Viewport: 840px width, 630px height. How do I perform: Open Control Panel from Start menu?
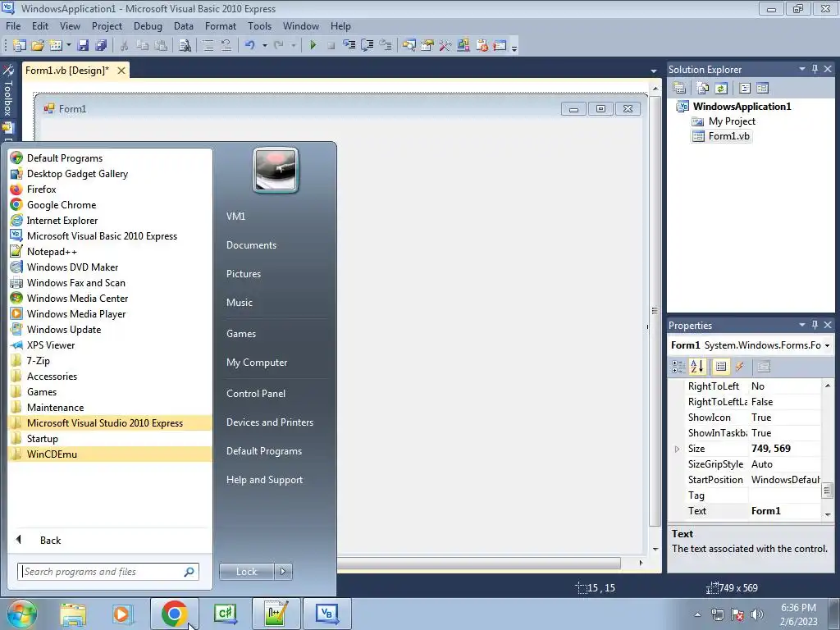coord(256,394)
